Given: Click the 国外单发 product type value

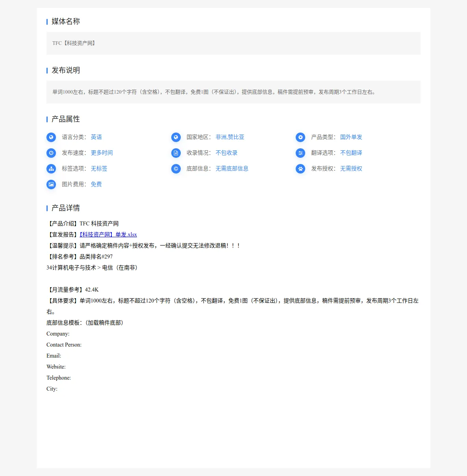Looking at the screenshot, I should tap(351, 137).
